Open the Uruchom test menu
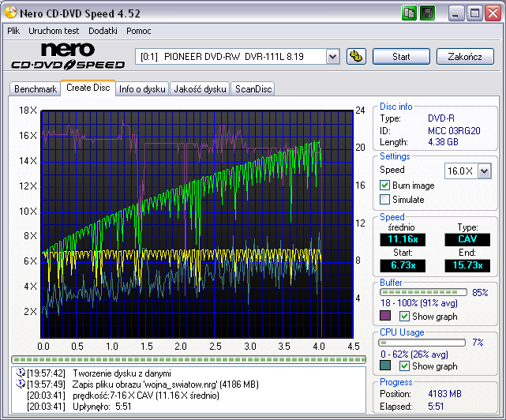Screen dimensions: 506x420 coord(54,31)
